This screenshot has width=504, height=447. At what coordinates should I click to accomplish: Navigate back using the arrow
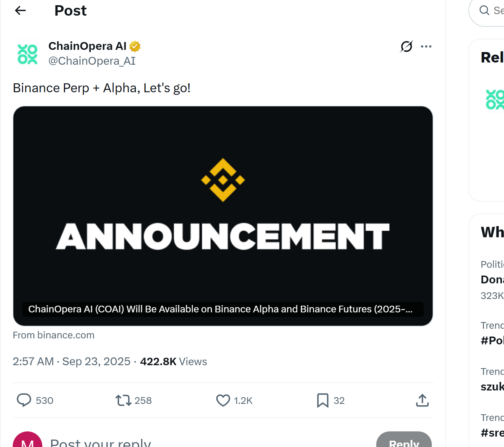tap(20, 10)
